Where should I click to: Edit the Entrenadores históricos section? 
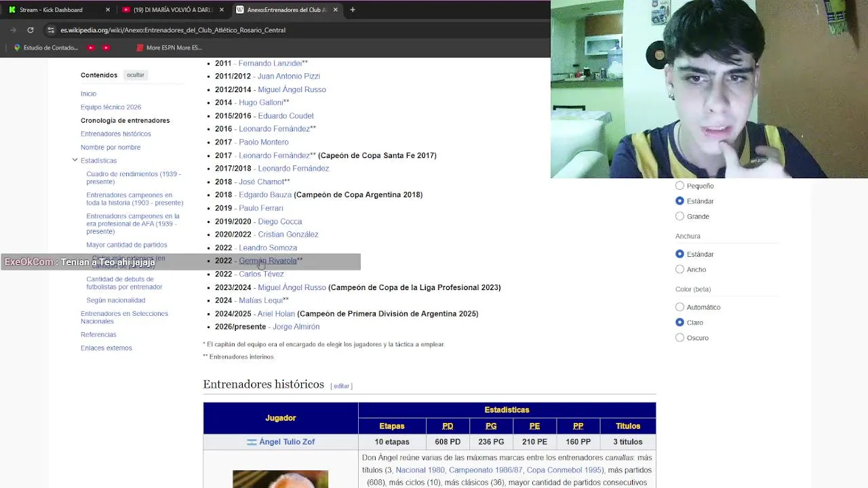341,386
